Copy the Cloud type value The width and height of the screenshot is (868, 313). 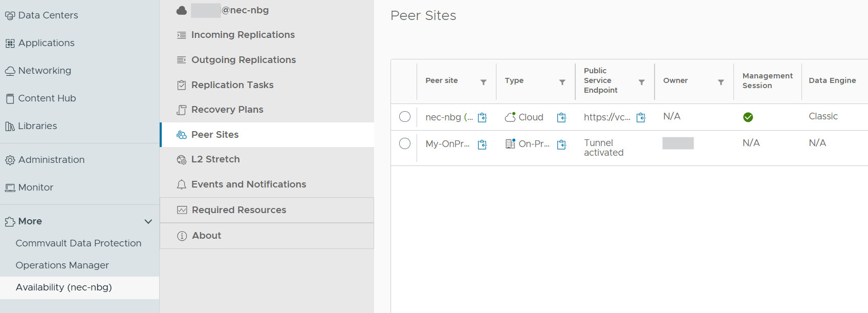[561, 118]
